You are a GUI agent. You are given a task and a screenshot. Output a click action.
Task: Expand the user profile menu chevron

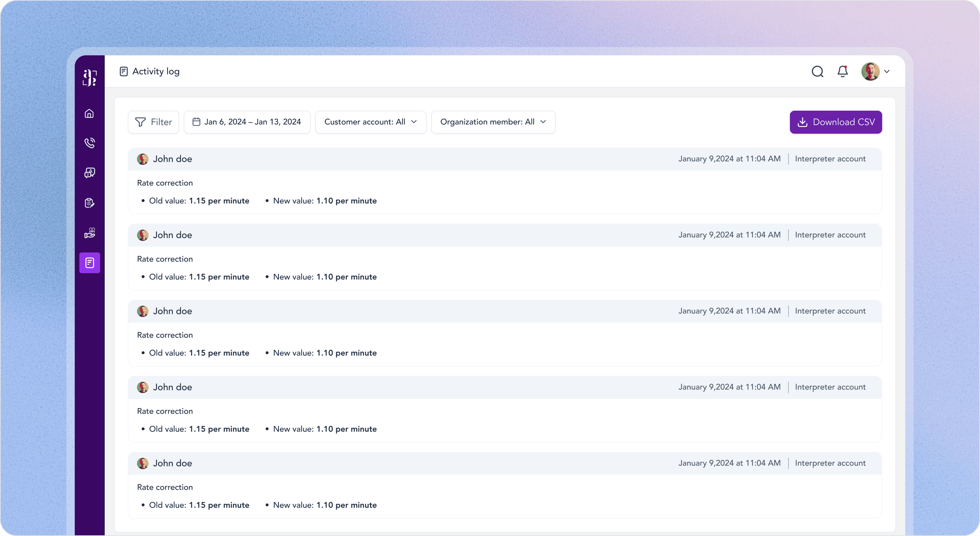click(x=887, y=71)
